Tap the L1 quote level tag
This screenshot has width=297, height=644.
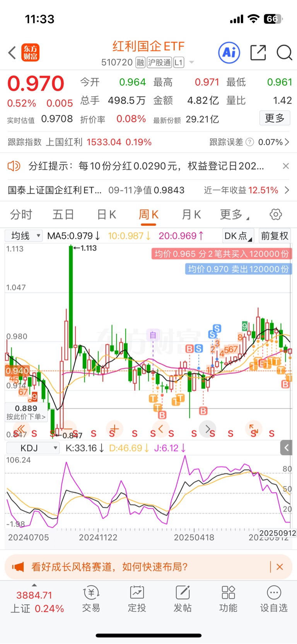pos(179,62)
